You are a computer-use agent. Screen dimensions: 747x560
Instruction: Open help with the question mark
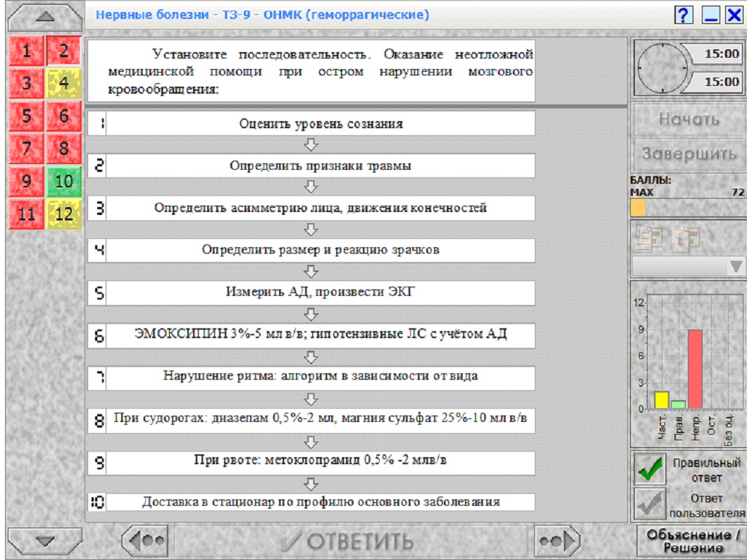pyautogui.click(x=684, y=15)
